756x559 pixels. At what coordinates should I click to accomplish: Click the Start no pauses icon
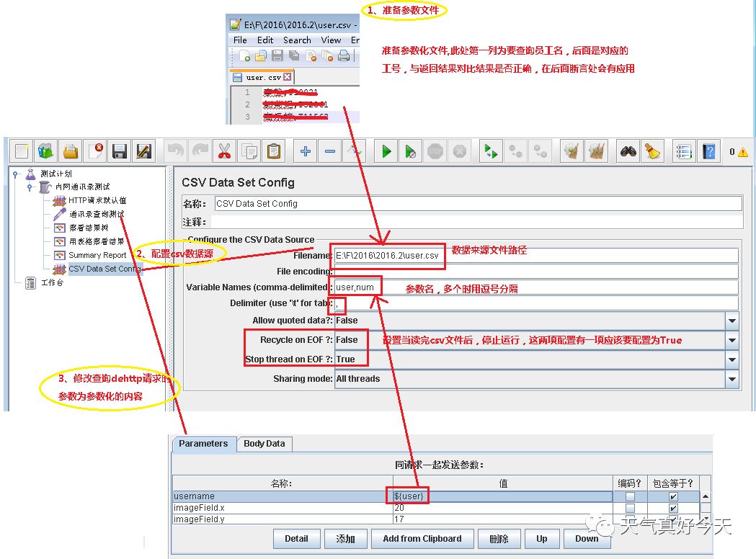(411, 152)
